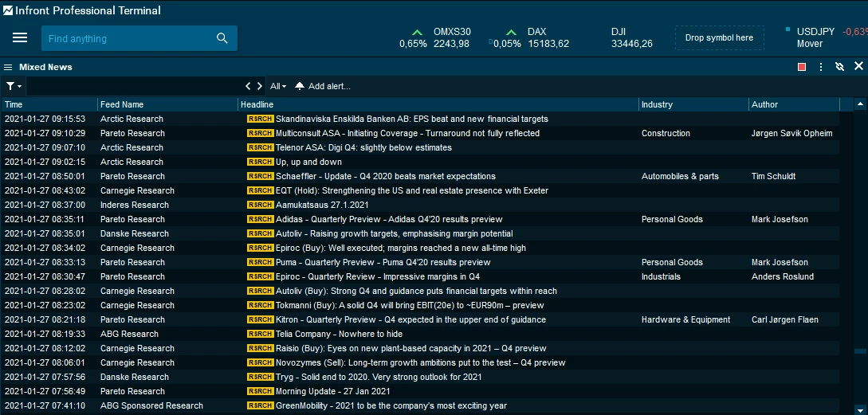Open the three-dot more options menu

[x=821, y=67]
